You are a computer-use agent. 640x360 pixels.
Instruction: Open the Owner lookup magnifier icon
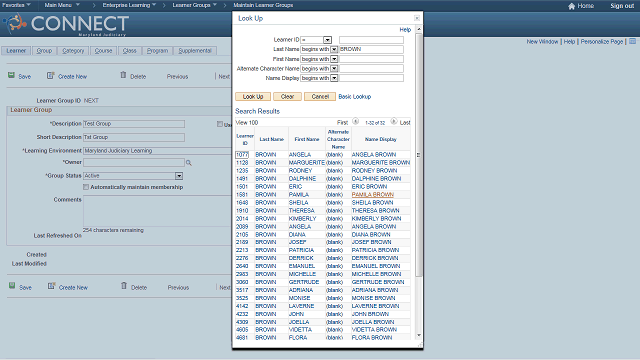click(x=189, y=163)
